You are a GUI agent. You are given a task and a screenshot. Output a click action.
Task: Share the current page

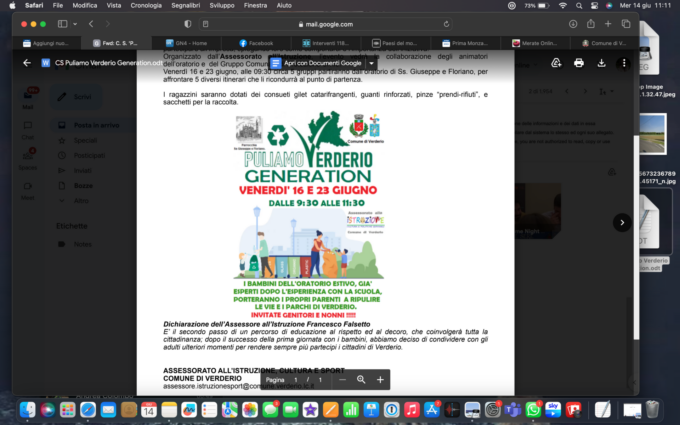coord(591,24)
